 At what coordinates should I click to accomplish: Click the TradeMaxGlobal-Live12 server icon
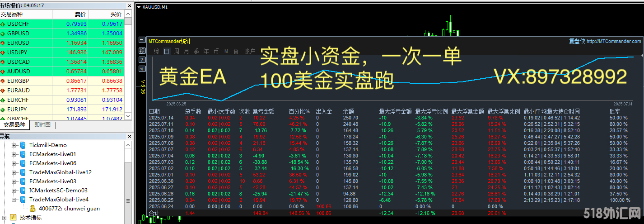23,172
